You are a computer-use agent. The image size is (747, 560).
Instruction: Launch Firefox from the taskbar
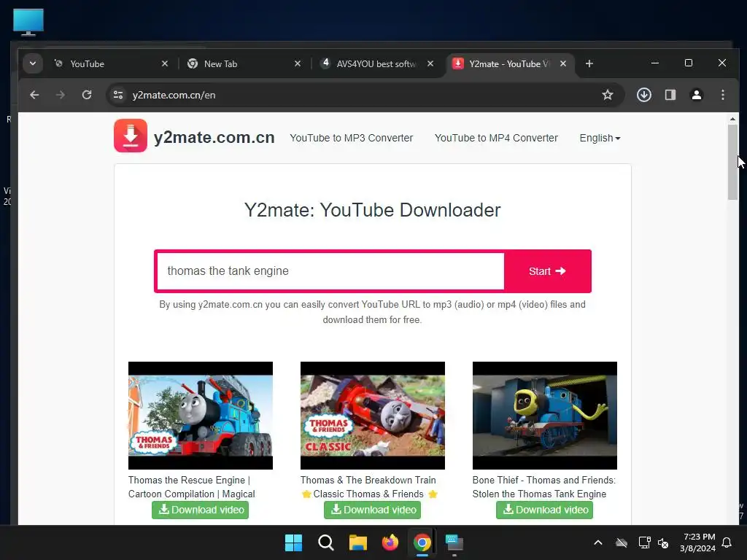pos(390,542)
